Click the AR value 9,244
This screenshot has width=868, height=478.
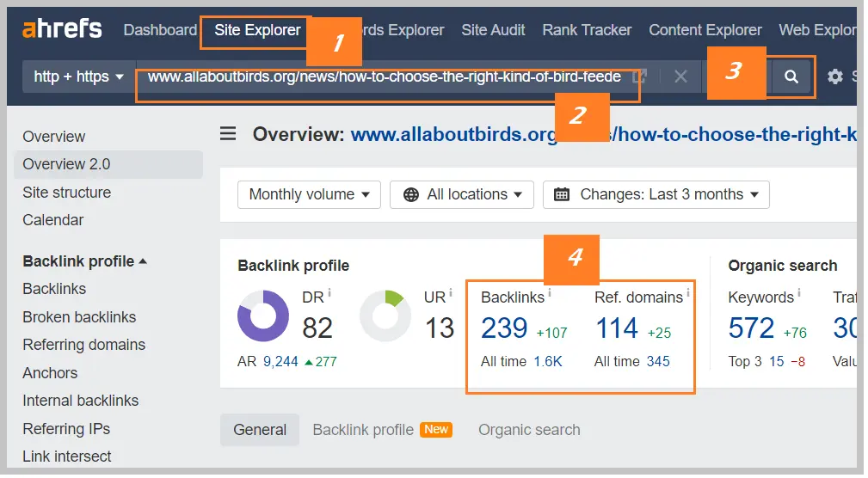click(280, 362)
